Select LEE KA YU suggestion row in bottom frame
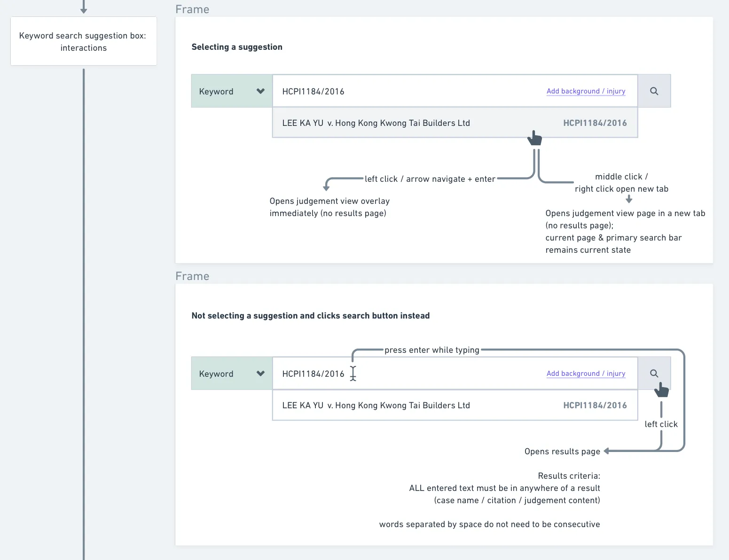 click(x=455, y=405)
